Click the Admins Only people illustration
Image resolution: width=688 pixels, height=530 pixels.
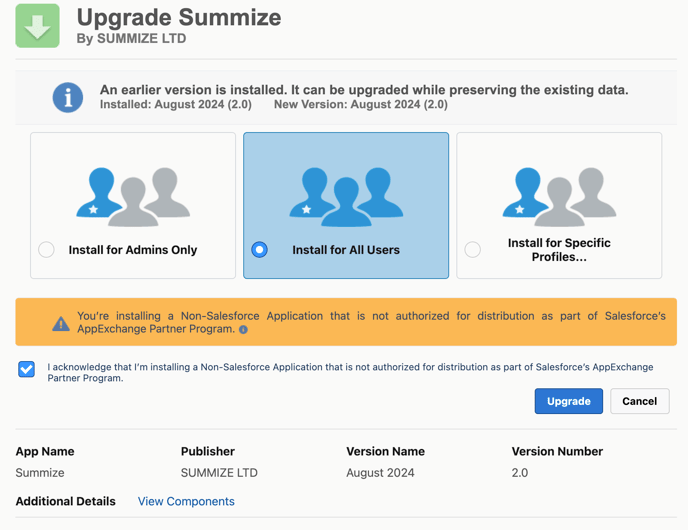133,195
